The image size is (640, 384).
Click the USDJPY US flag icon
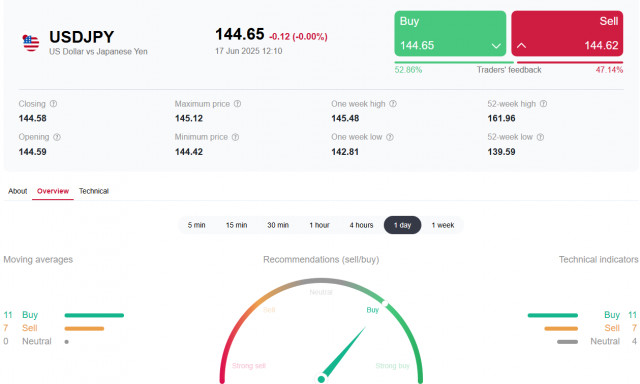[31, 43]
